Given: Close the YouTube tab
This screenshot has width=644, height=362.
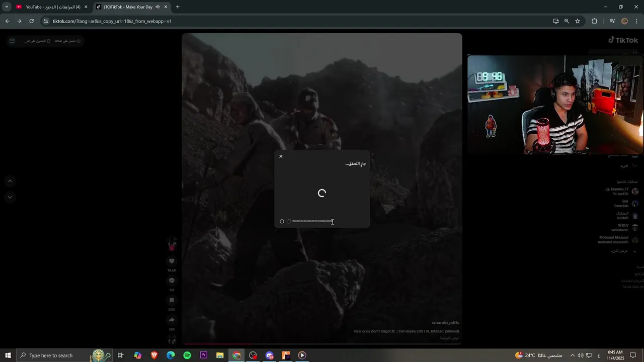Looking at the screenshot, I should [86, 7].
